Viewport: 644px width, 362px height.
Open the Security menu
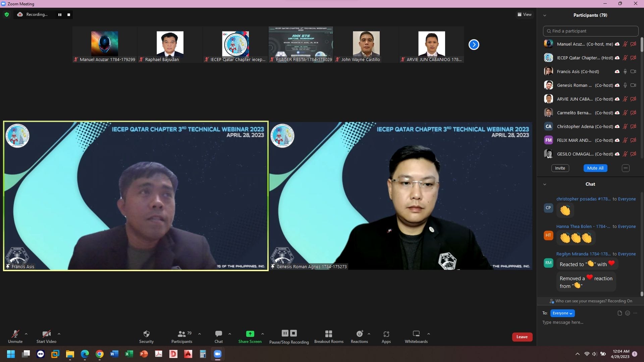pos(146,337)
